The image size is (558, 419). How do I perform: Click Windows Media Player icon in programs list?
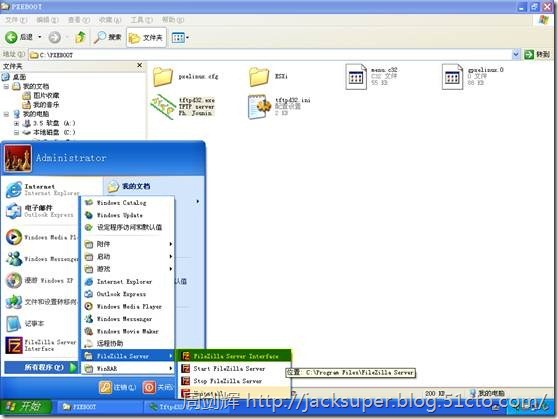coord(89,306)
